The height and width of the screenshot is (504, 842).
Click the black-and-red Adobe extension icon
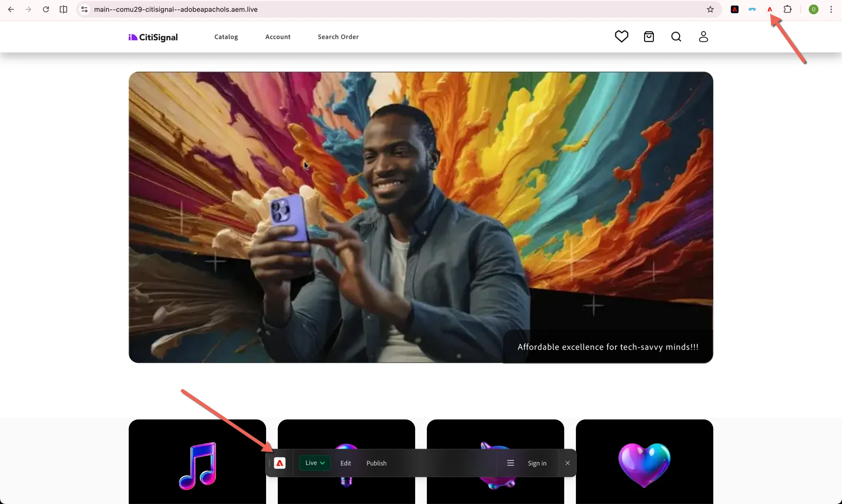pyautogui.click(x=734, y=9)
